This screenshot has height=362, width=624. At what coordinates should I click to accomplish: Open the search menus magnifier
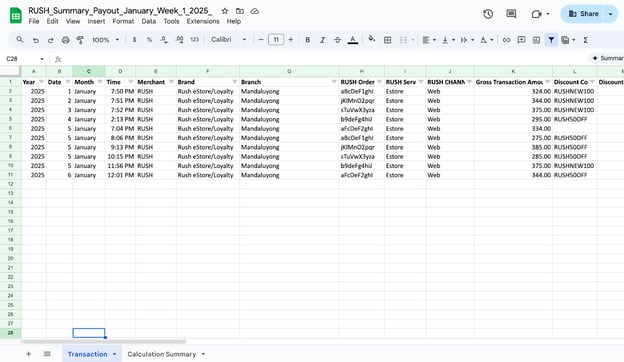point(20,40)
